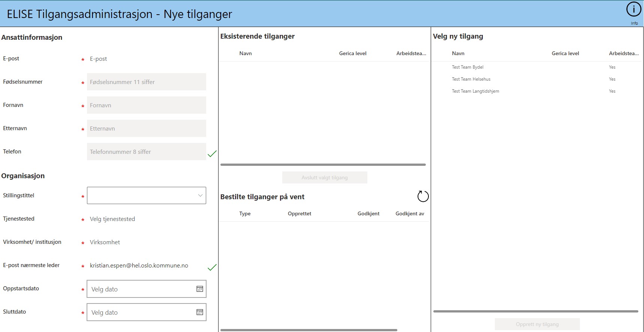Viewport: 644px width, 332px height.
Task: Click Yes value in Test Team Helsehus row
Action: coord(612,79)
